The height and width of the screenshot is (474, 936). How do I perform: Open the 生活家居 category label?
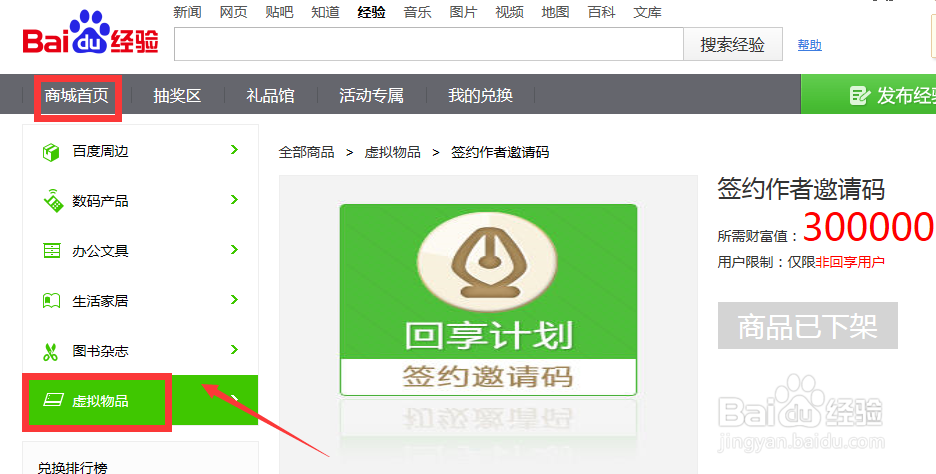(100, 301)
